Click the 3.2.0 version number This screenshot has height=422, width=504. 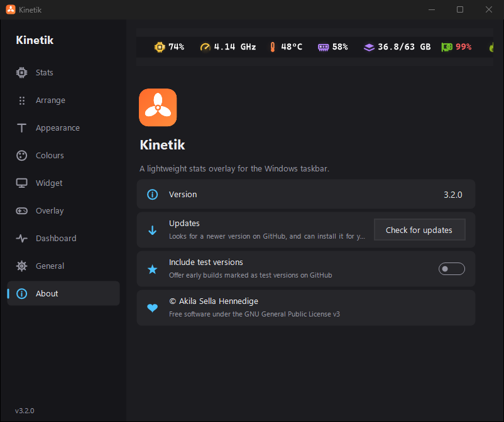coord(453,195)
